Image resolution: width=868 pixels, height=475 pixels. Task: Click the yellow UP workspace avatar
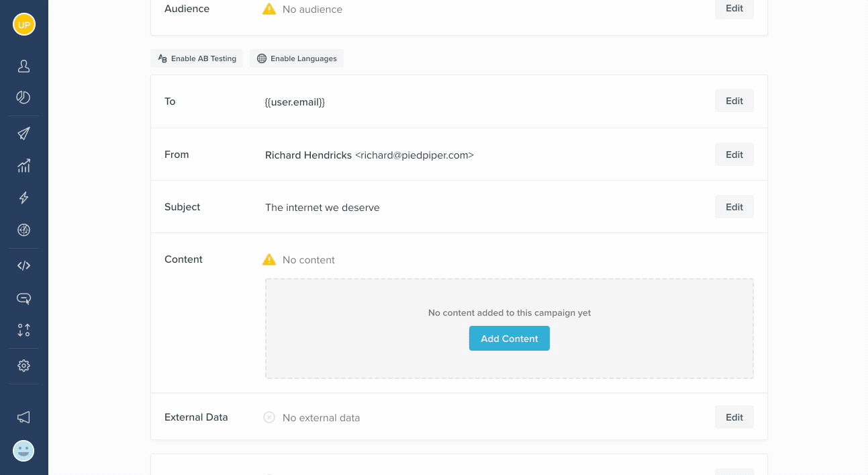coord(23,24)
